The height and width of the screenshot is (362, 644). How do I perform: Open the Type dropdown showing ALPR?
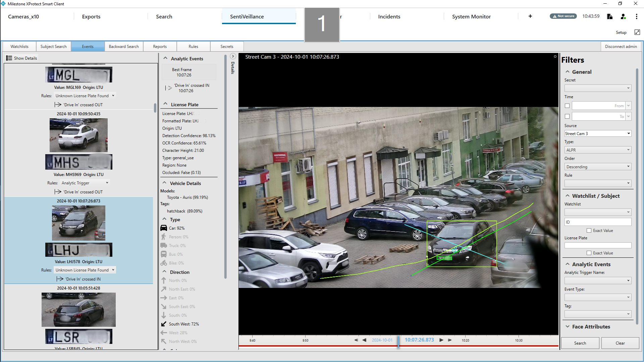pos(598,150)
